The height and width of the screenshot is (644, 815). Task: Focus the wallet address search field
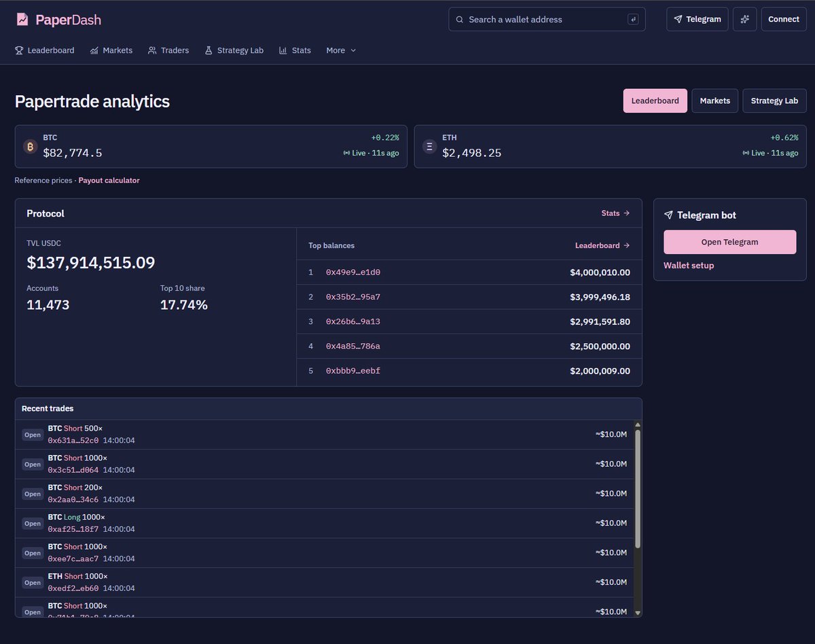pos(547,20)
